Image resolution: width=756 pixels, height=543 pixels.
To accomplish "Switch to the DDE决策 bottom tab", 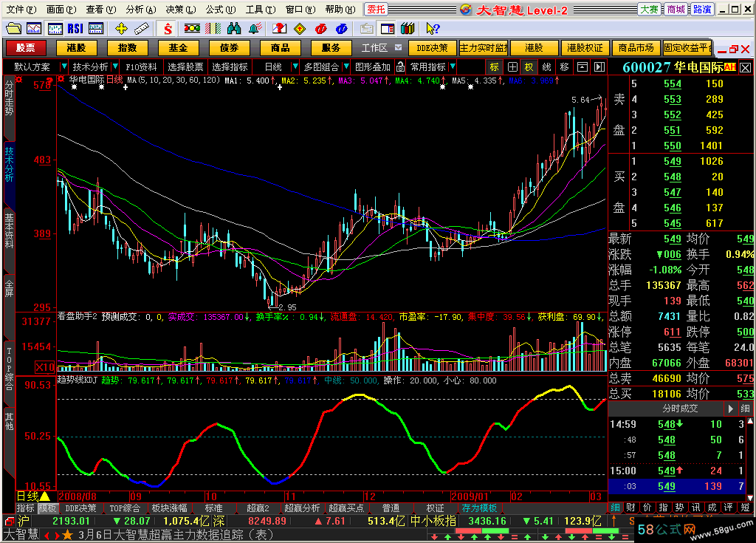I will (x=80, y=508).
